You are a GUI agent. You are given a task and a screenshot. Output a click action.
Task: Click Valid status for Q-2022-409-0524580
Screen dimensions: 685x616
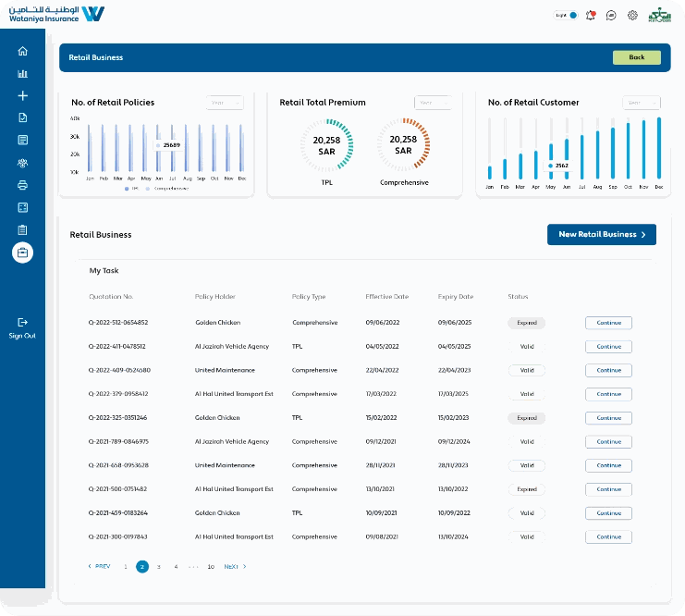tap(526, 370)
